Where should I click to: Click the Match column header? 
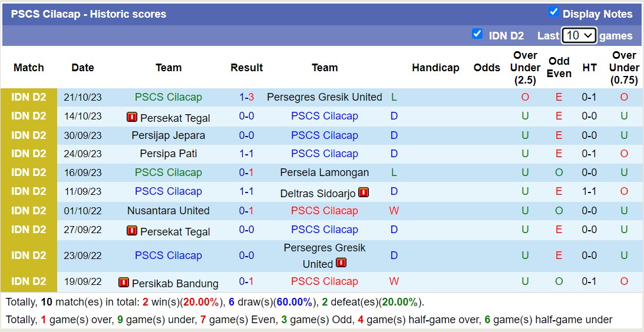point(29,68)
